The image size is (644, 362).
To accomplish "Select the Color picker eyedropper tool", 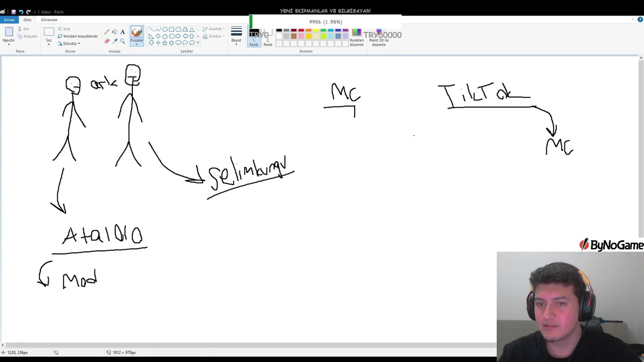I will (115, 41).
